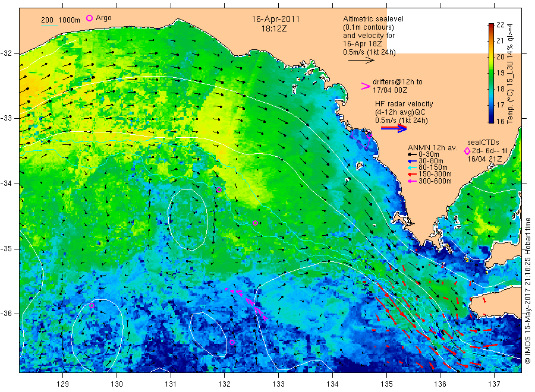Viewport: 535px width, 392px height.
Task: Click the 22 label on temperature scale
Action: pyautogui.click(x=500, y=24)
